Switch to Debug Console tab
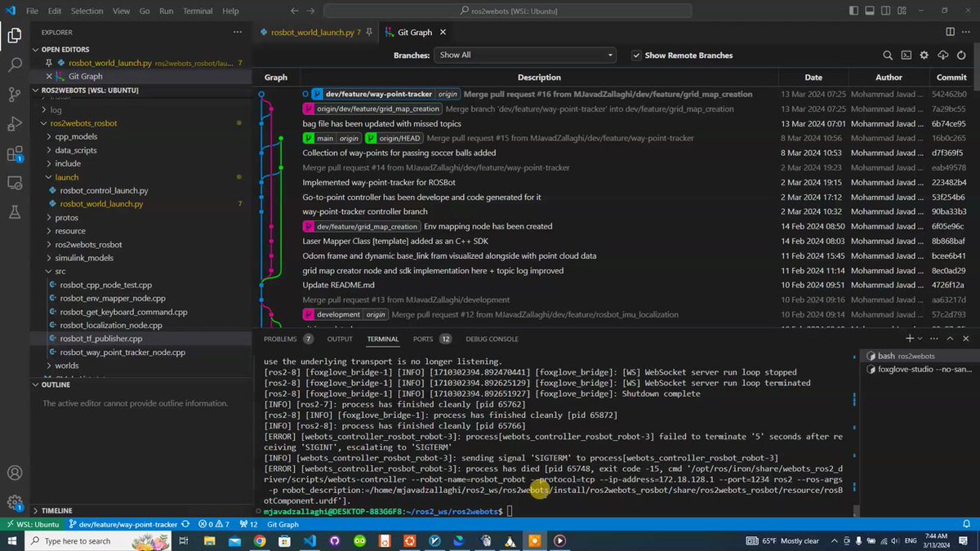The image size is (980, 551). tap(492, 339)
